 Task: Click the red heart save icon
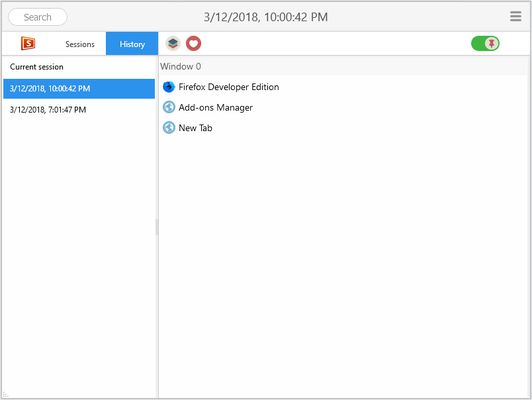pos(193,43)
